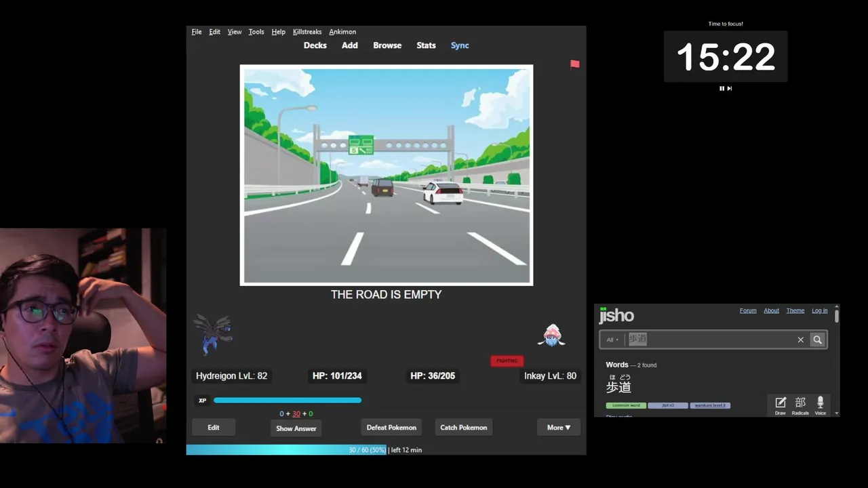Expand the More dropdown button

click(559, 428)
